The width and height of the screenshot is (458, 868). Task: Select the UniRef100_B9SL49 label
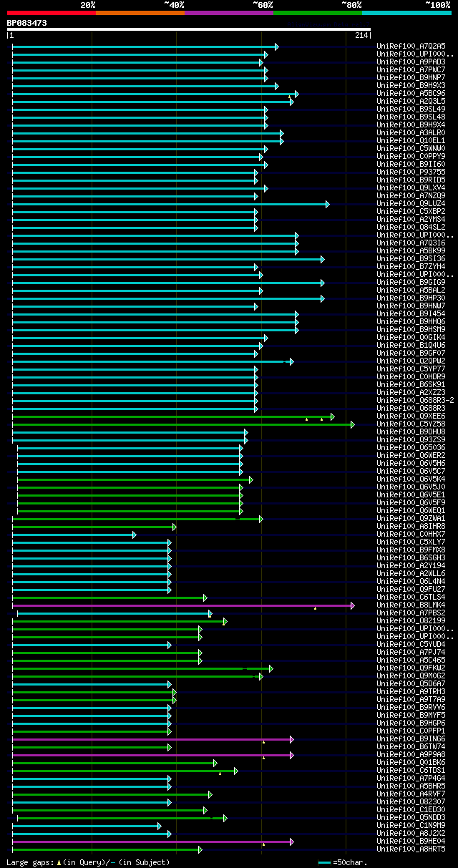[x=412, y=109]
